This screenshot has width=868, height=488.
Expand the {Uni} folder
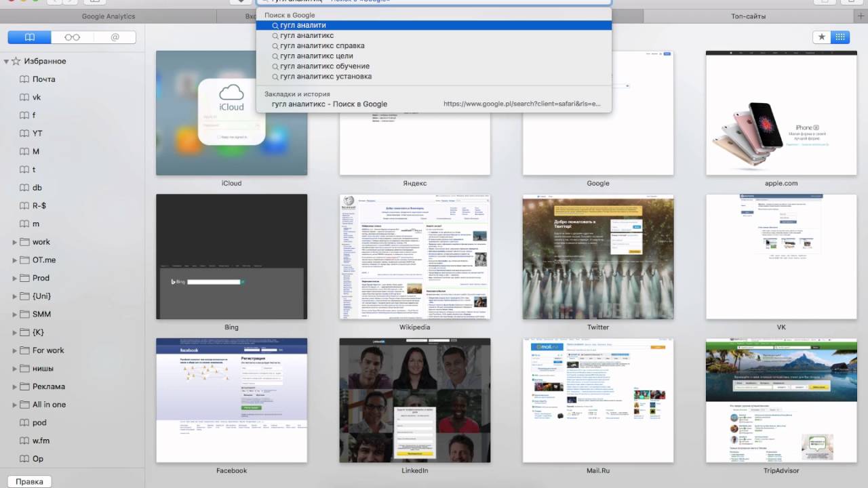15,296
